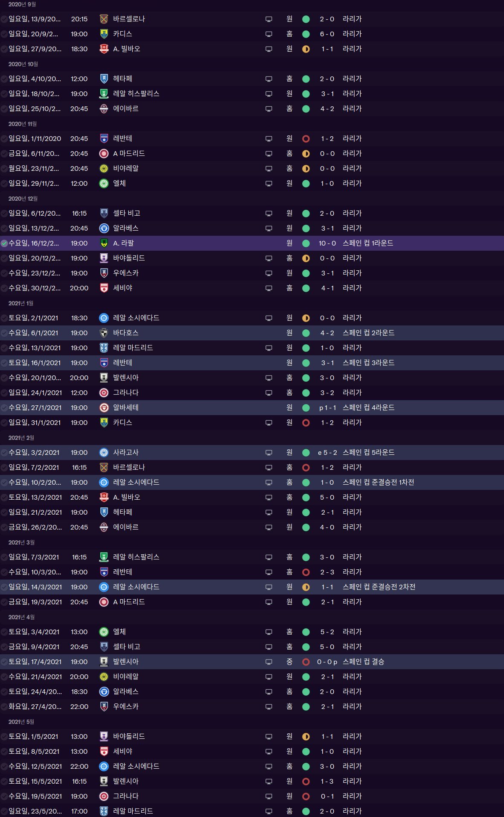The width and height of the screenshot is (504, 817).
Task: Click the 2021년 4월 month header
Action: point(21,617)
